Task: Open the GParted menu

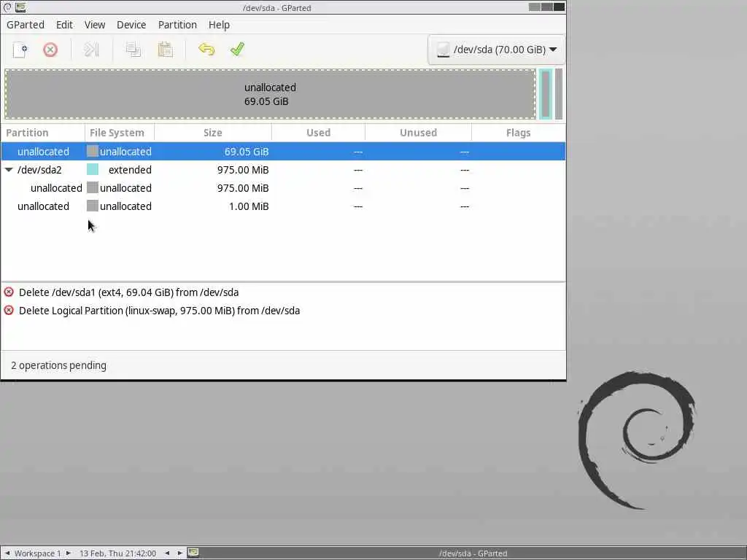Action: (26, 25)
